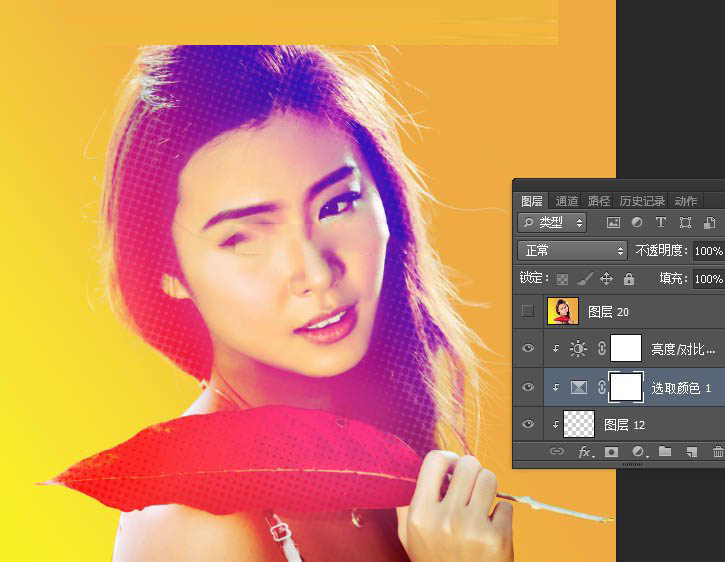Click the 不透明度 value field
The width and height of the screenshot is (725, 562).
pos(708,251)
